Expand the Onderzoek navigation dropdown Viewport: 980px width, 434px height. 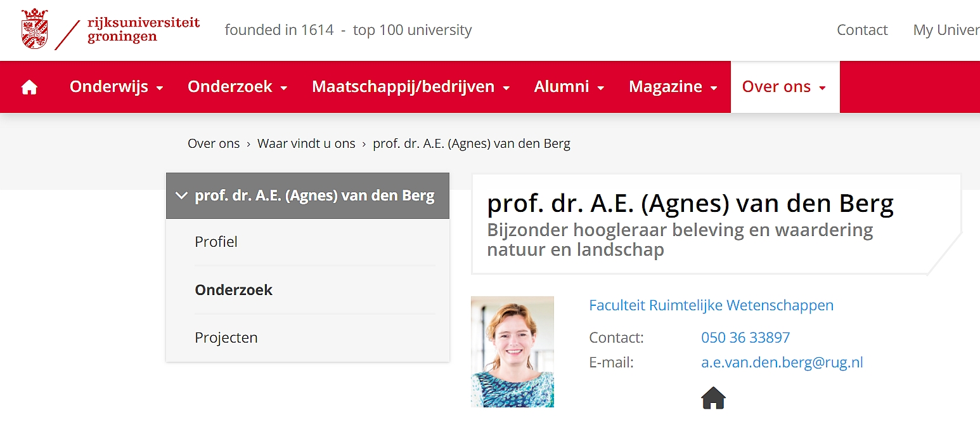[238, 87]
